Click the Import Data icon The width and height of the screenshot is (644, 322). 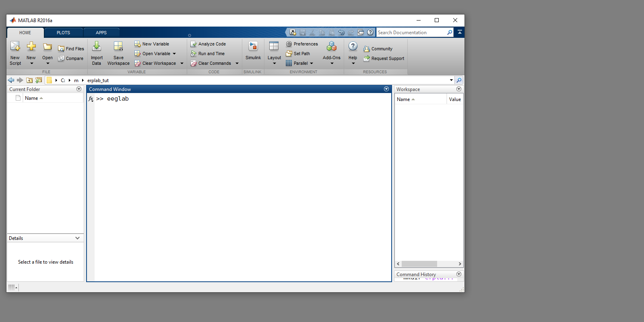pyautogui.click(x=97, y=47)
